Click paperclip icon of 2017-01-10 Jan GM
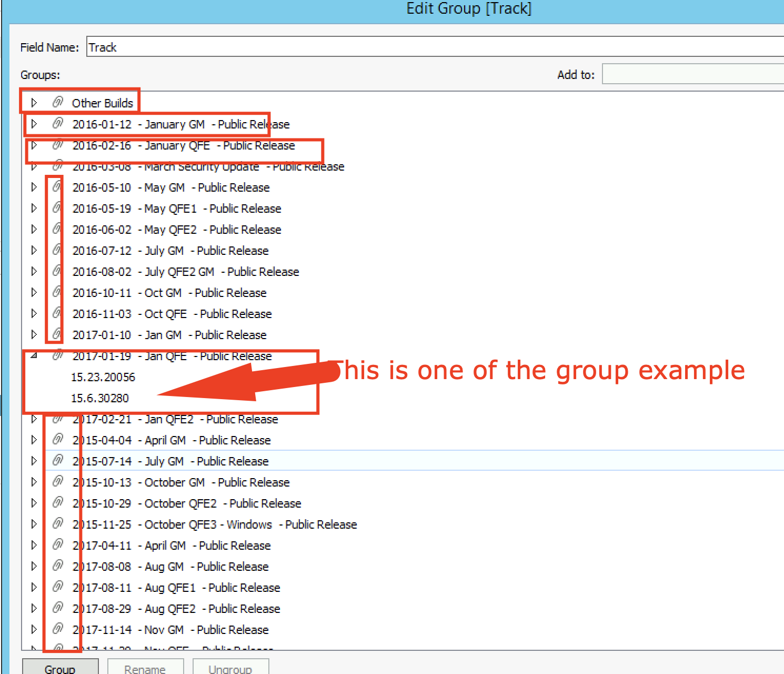 pyautogui.click(x=58, y=334)
